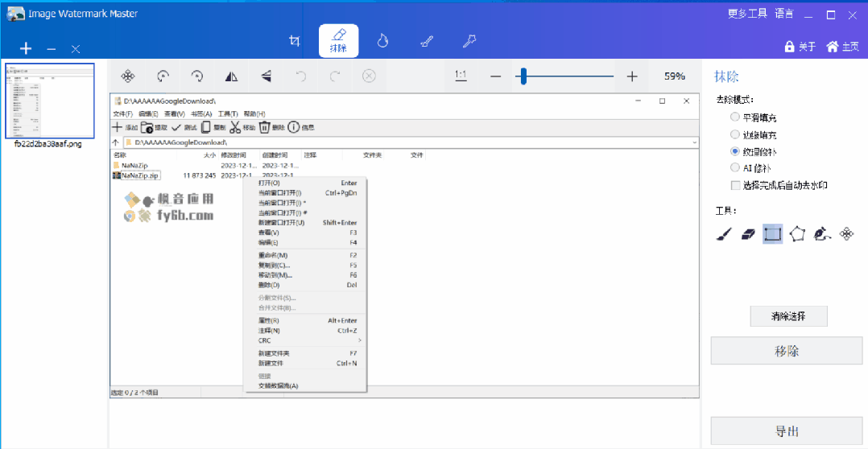The width and height of the screenshot is (868, 449).
Task: Click the zoom slider handle
Action: click(523, 76)
